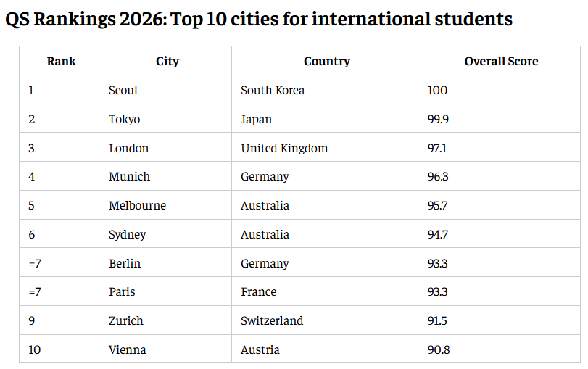Viewport: 588px width, 369px height.
Task: Click the Vienna city cell
Action: pos(165,349)
